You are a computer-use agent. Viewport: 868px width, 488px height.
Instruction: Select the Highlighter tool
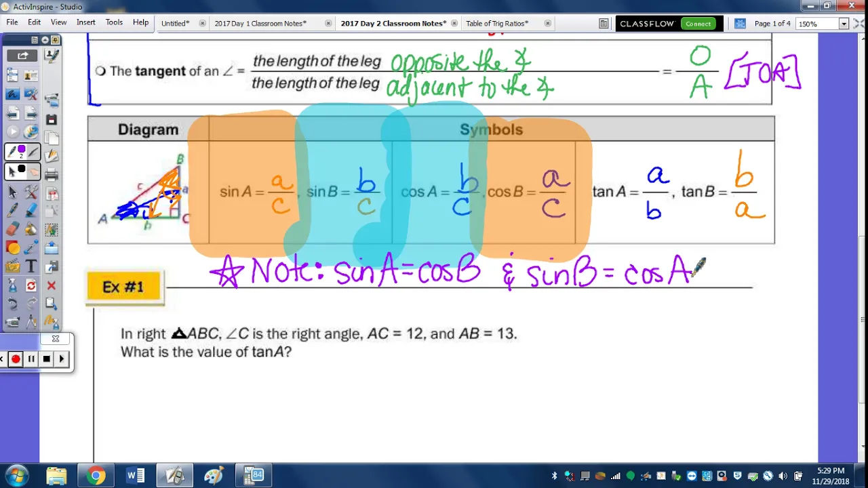coord(31,210)
